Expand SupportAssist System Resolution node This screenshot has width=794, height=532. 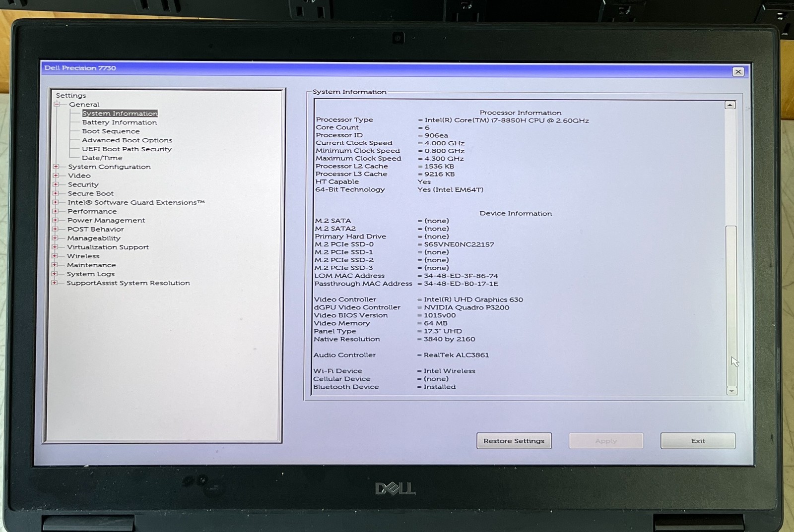pyautogui.click(x=55, y=283)
